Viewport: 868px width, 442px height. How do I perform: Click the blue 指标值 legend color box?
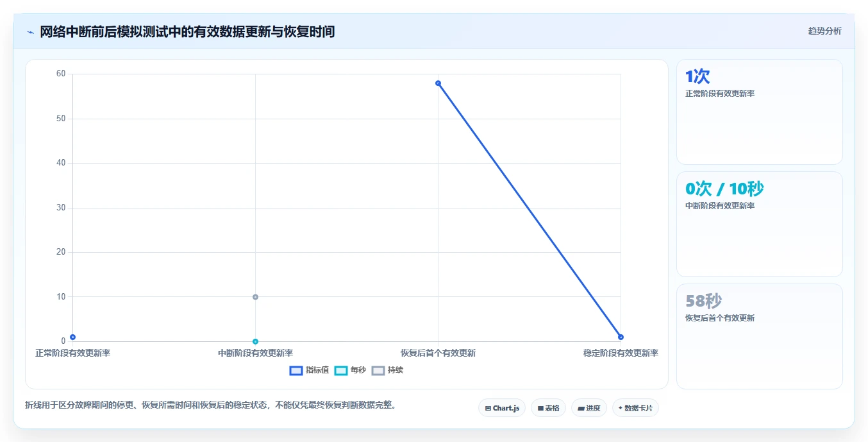click(296, 370)
